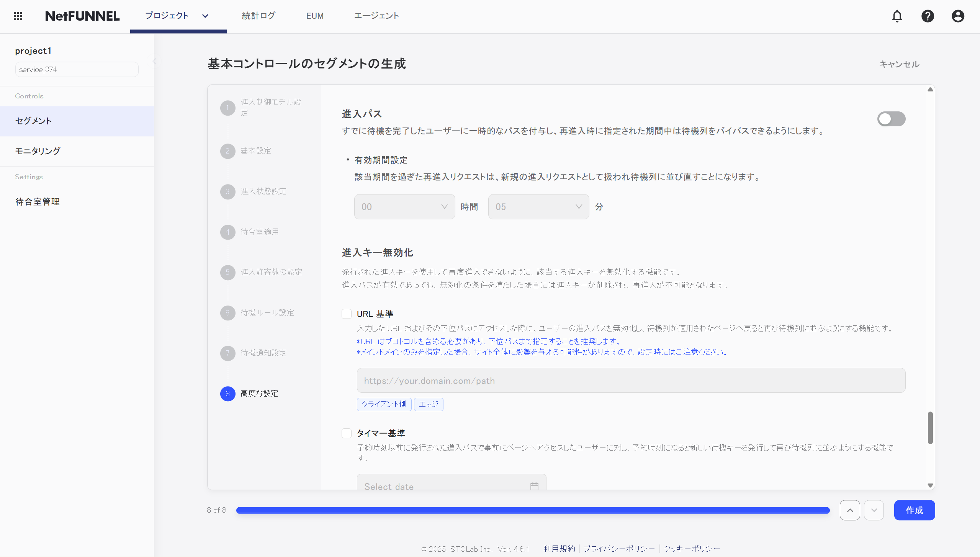980x557 pixels.
Task: Go to previous step with up arrow button
Action: coord(850,510)
